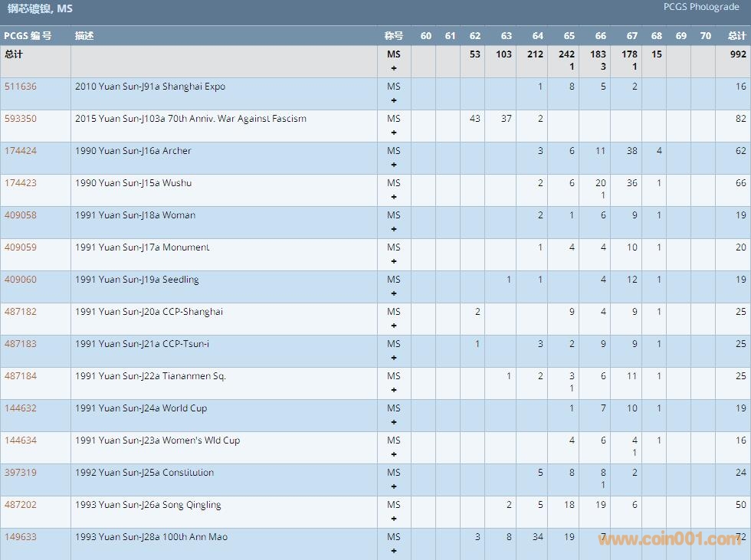Open the 149633 100th Ann Mao link
751x560 pixels.
(x=21, y=537)
